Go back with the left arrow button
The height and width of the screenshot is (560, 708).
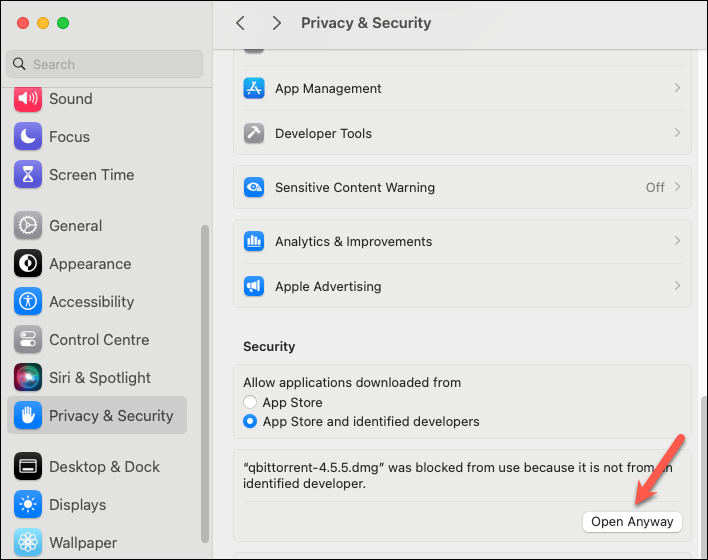[241, 23]
